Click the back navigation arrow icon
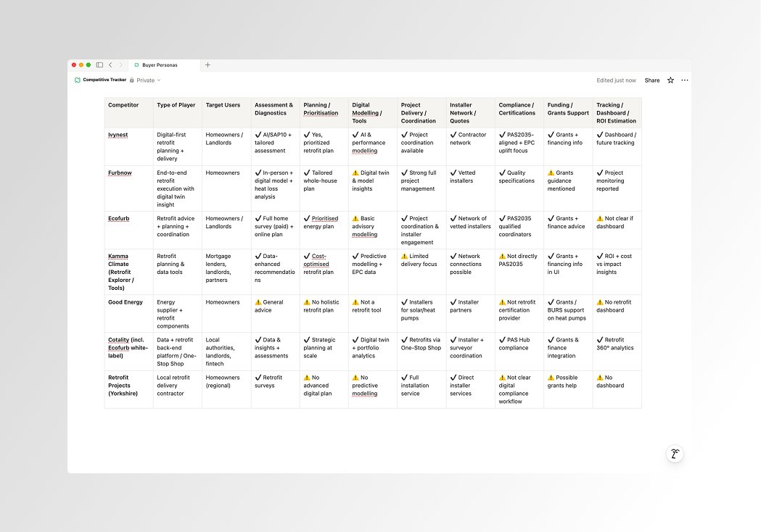This screenshot has height=532, width=761. 110,65
